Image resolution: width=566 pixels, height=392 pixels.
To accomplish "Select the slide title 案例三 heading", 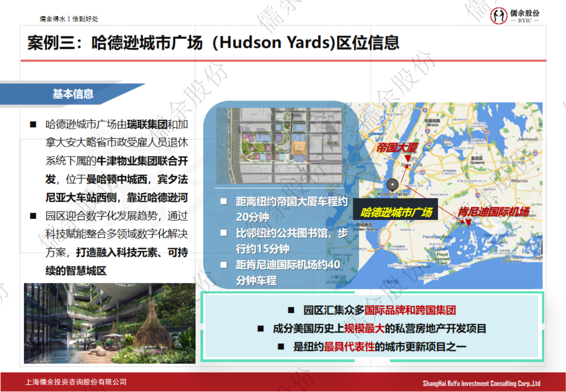I will pyautogui.click(x=213, y=43).
